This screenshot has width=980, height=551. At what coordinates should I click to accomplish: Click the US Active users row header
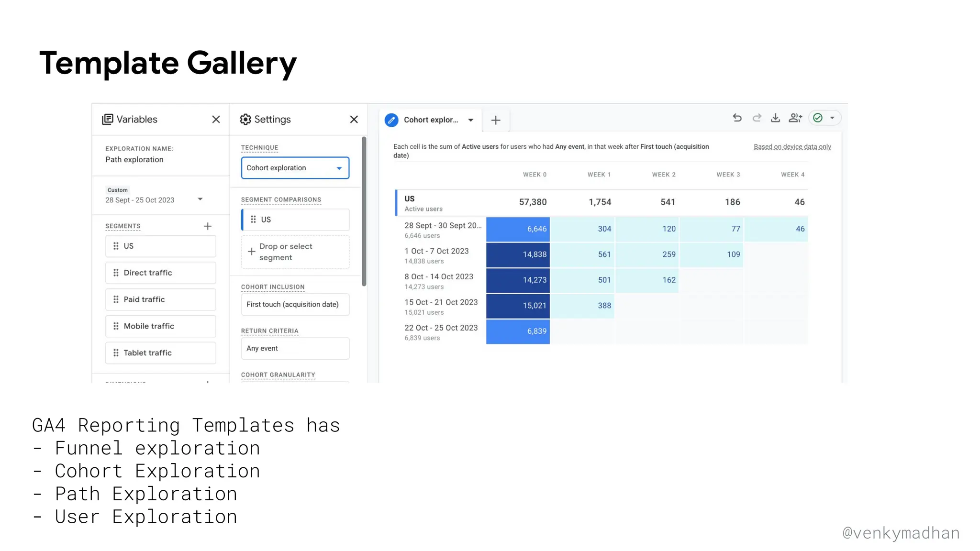[423, 203]
